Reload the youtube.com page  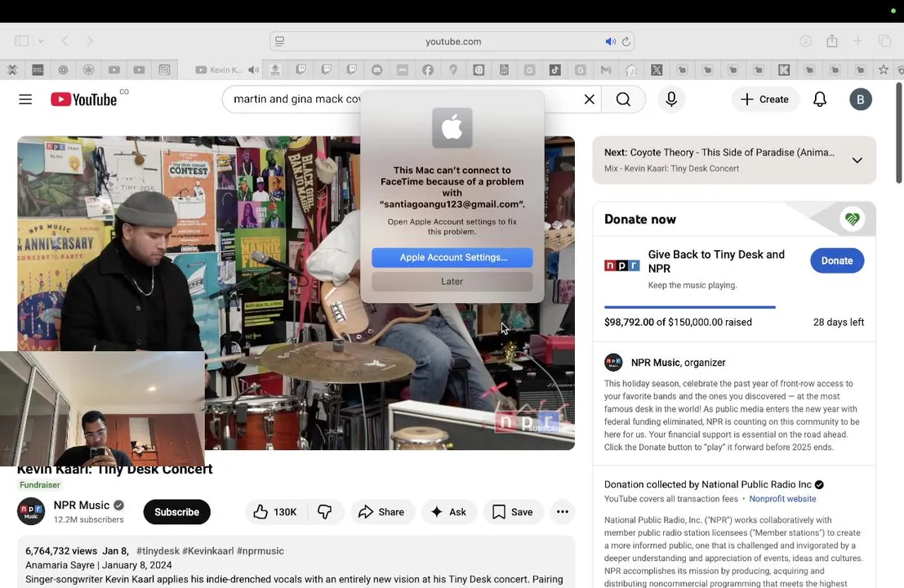(x=626, y=42)
